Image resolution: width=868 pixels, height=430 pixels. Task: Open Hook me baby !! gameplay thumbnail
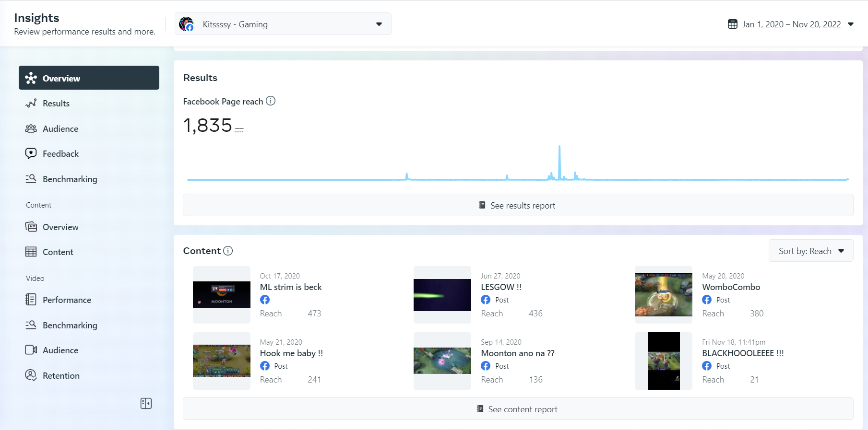click(222, 361)
